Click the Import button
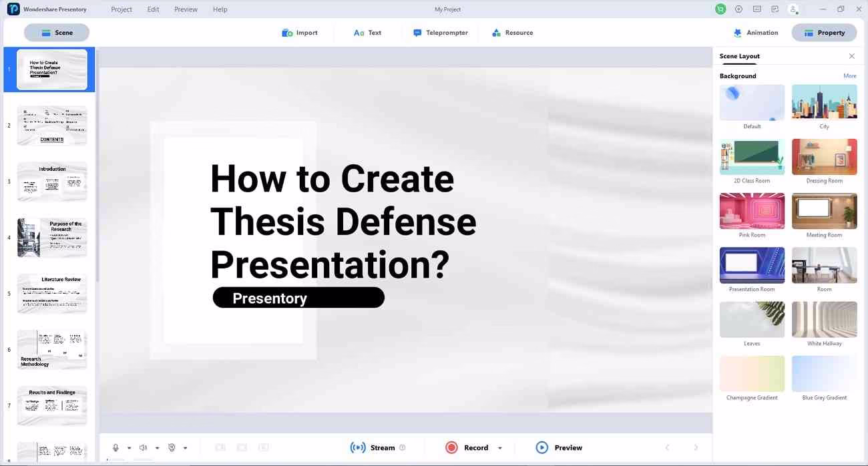This screenshot has height=466, width=868. (300, 33)
